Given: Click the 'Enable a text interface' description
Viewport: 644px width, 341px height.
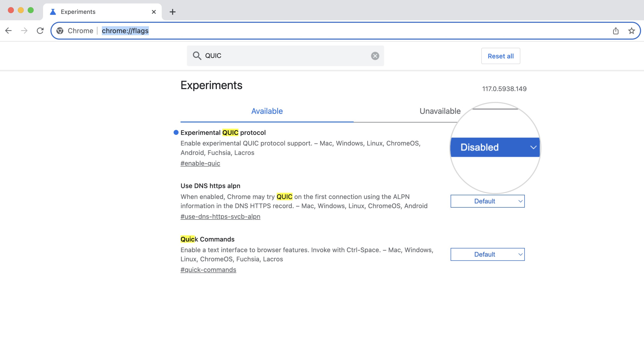Looking at the screenshot, I should (307, 254).
